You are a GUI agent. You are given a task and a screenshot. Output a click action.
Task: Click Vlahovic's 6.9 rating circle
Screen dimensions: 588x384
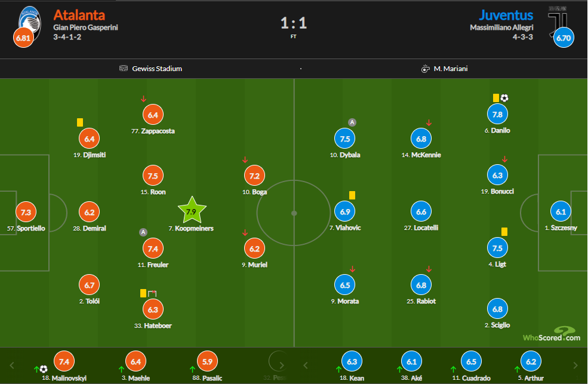346,212
